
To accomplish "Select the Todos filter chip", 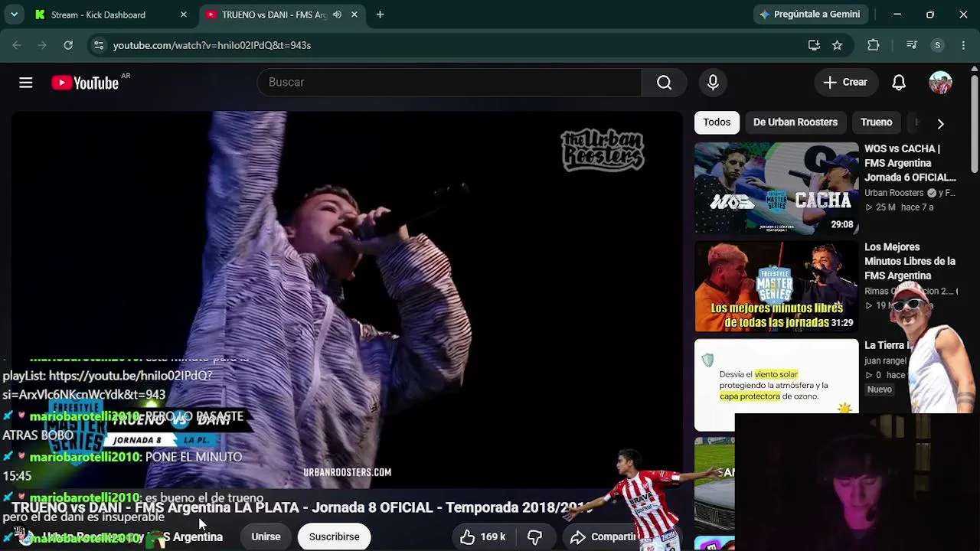I will point(717,122).
